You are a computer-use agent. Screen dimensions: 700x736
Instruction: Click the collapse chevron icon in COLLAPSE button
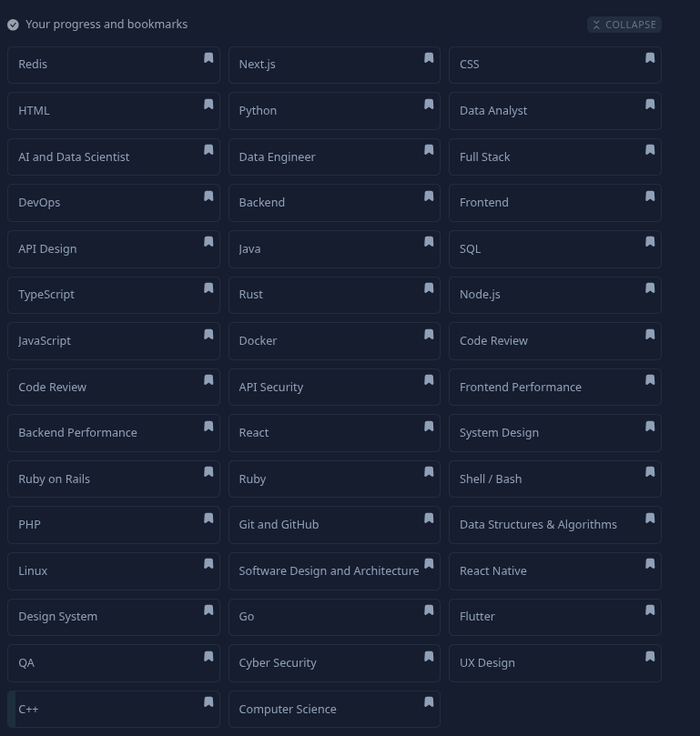597,25
